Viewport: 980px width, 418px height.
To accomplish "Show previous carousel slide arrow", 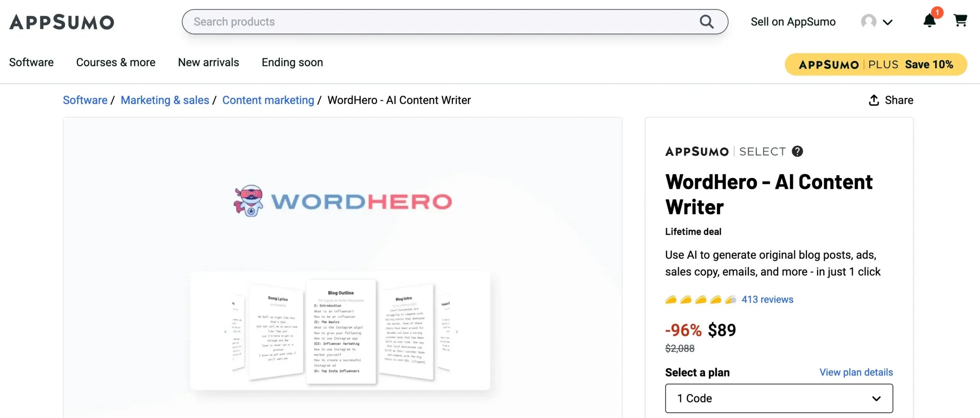I will (225, 332).
